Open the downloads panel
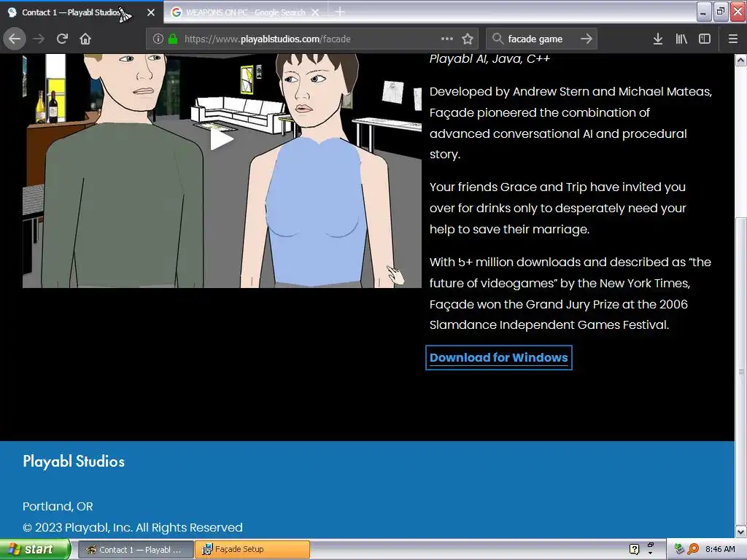747x560 pixels. pos(658,39)
